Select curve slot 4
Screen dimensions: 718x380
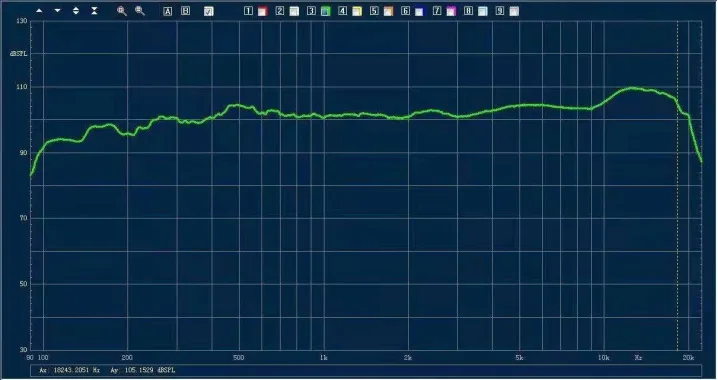(343, 11)
